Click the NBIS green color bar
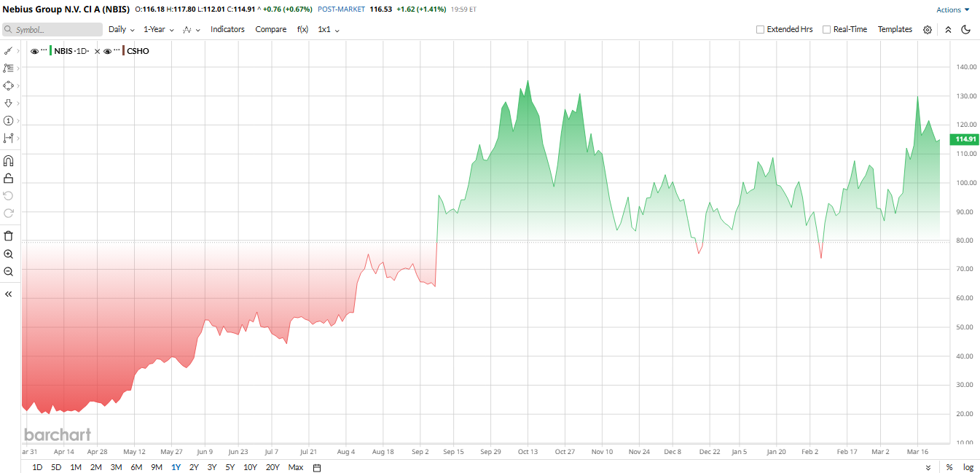The height and width of the screenshot is (473, 980). (x=50, y=51)
